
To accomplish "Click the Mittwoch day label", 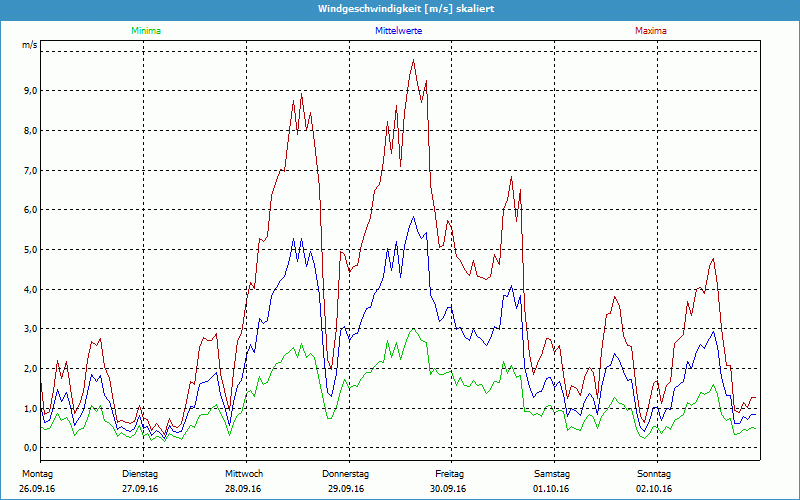I will coord(244,473).
